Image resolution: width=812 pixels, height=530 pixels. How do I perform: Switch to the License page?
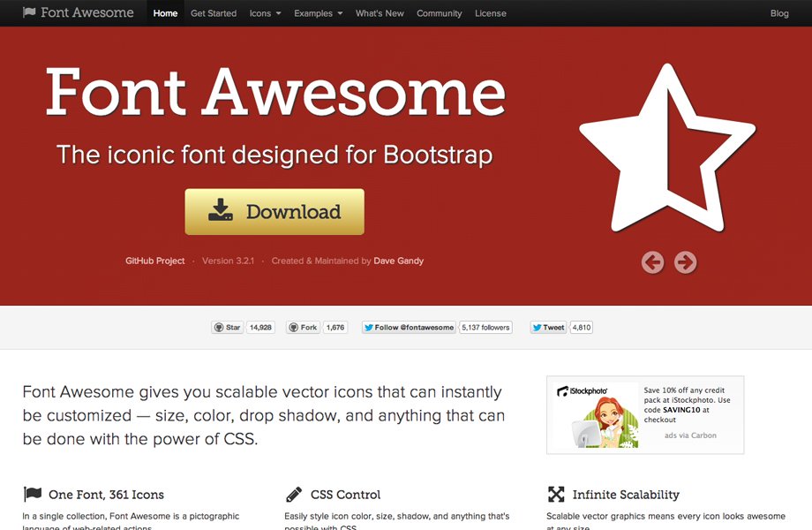[x=491, y=13]
